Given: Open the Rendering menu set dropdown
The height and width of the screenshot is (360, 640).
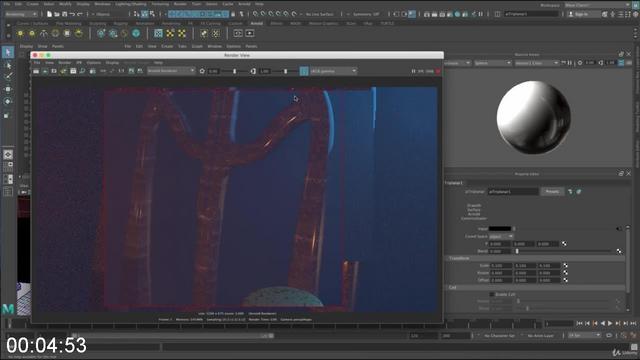Looking at the screenshot, I should click(21, 14).
